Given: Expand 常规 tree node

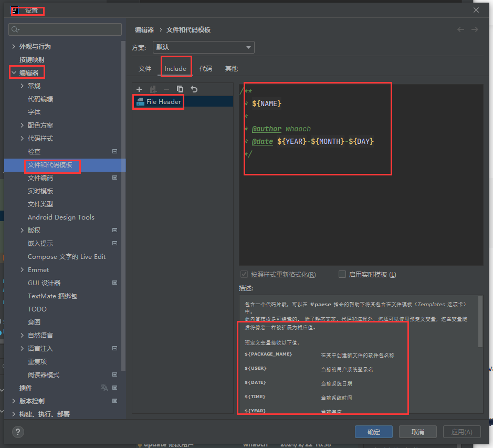Looking at the screenshot, I should click(x=22, y=86).
